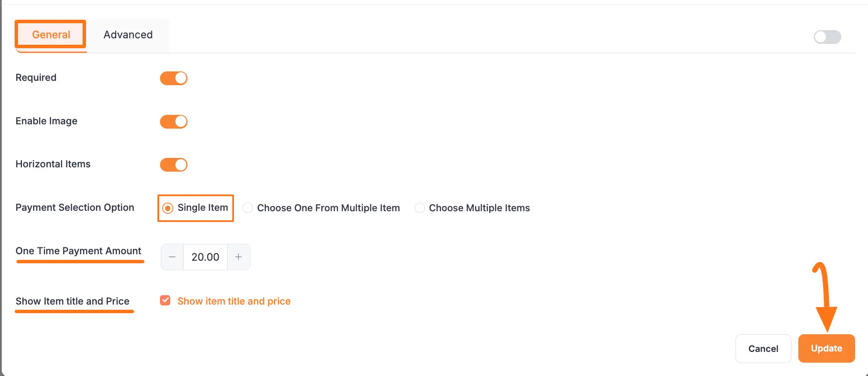Screen dimensions: 868x376
Task: Click the plus icon to increase amount
Action: tap(238, 257)
